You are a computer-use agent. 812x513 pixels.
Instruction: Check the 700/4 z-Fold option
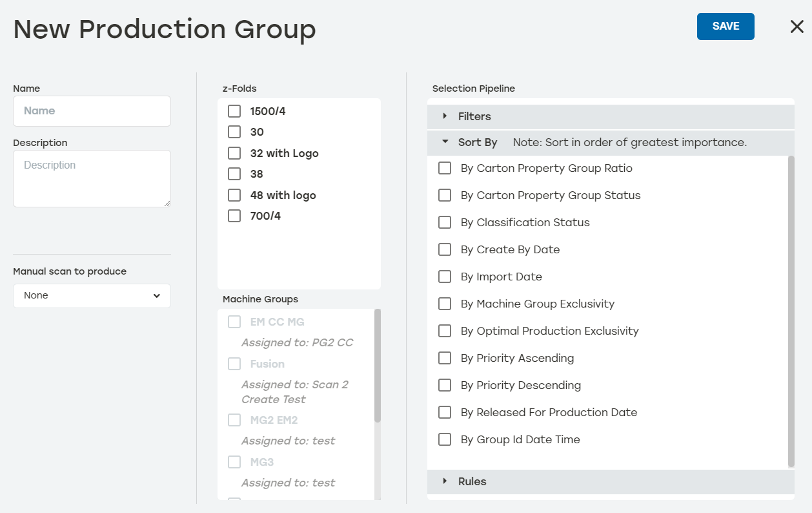234,216
